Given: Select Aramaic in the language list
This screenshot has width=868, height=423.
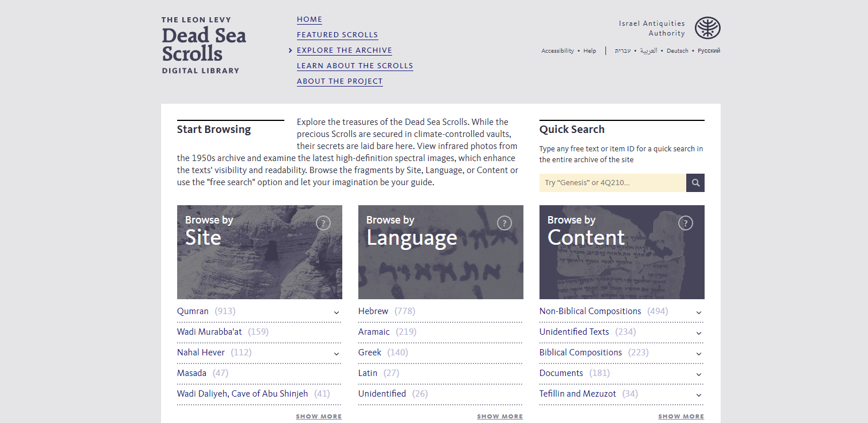Looking at the screenshot, I should coord(374,332).
